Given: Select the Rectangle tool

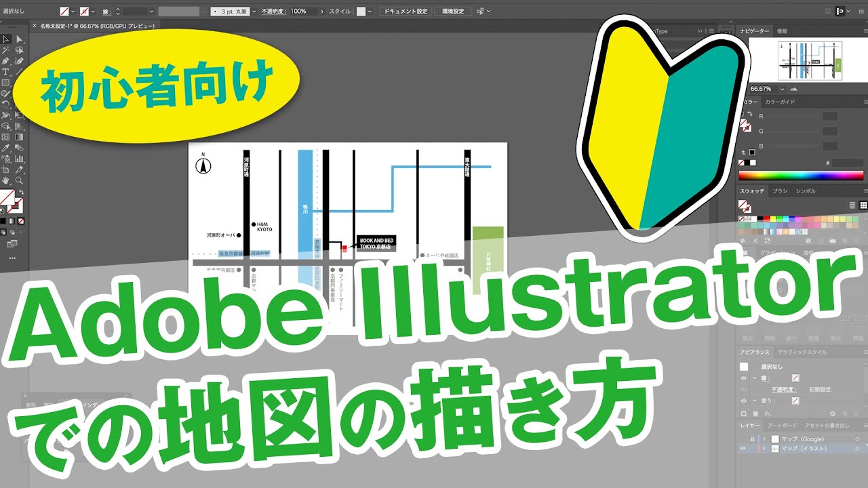Looking at the screenshot, I should [x=6, y=83].
